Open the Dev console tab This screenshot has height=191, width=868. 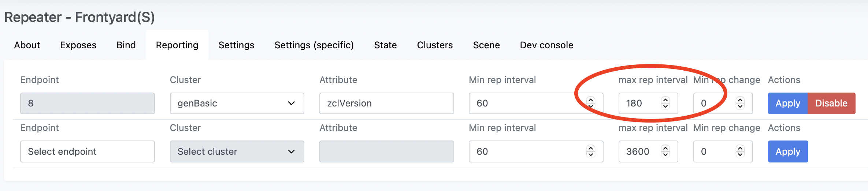(546, 45)
